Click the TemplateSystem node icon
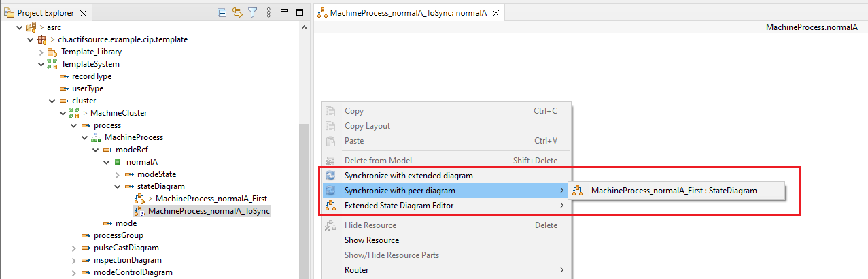This screenshot has height=279, width=868. [52, 64]
